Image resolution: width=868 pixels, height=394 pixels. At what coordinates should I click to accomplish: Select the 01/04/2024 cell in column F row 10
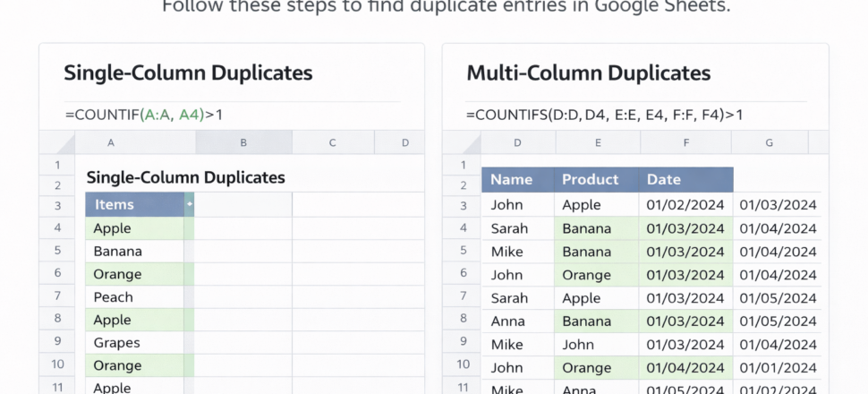[x=686, y=367]
